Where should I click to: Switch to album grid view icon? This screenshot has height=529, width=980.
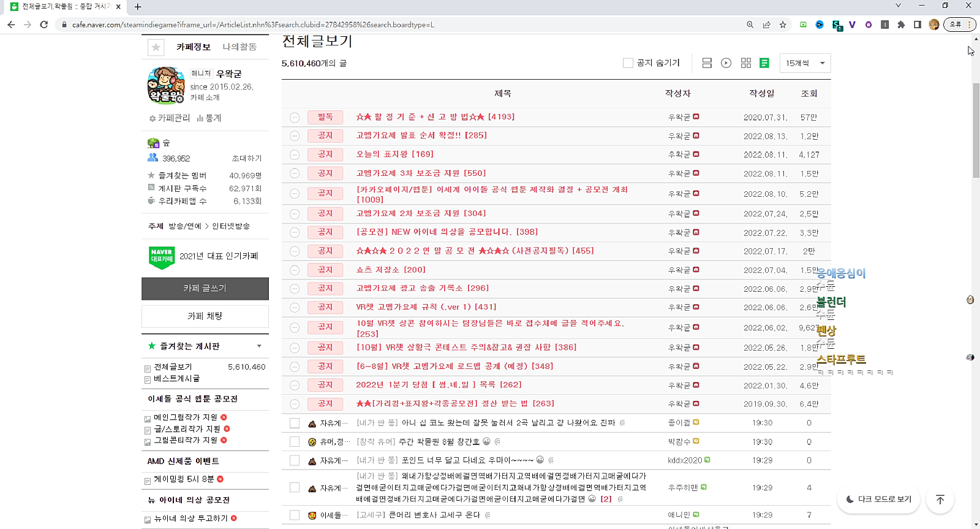pyautogui.click(x=745, y=63)
